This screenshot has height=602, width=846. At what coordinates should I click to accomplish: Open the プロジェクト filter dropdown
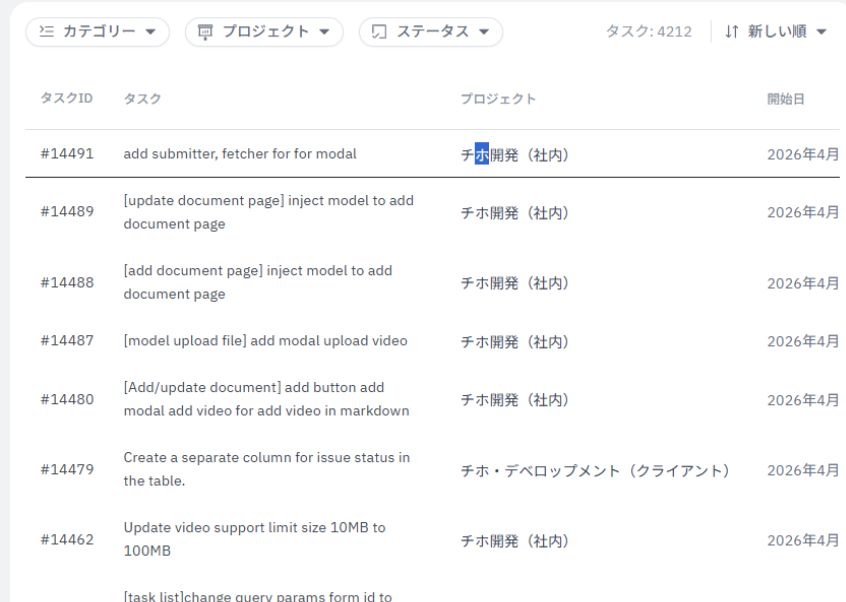click(x=264, y=32)
